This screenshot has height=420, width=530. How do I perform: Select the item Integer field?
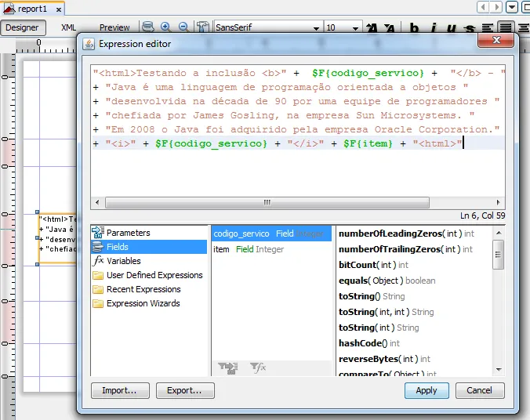tap(249, 249)
